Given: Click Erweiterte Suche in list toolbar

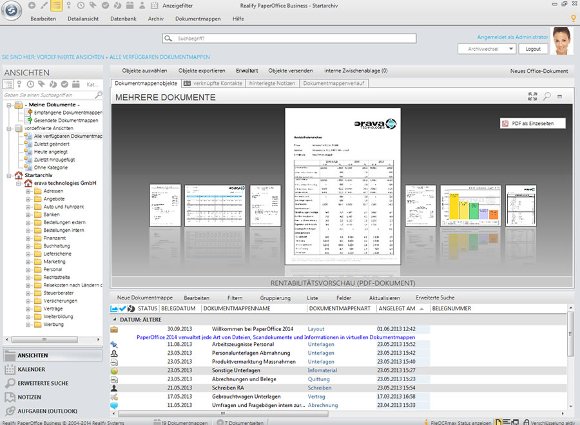Looking at the screenshot, I should 435,298.
